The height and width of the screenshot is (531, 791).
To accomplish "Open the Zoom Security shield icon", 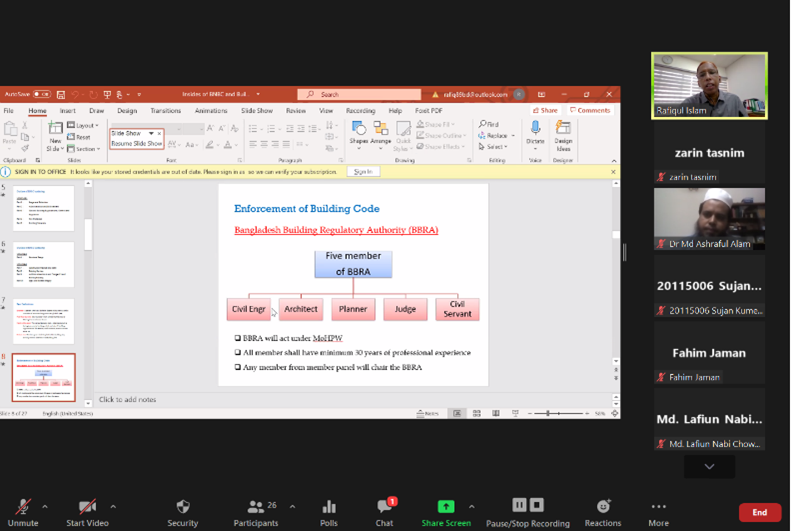I will 182,507.
